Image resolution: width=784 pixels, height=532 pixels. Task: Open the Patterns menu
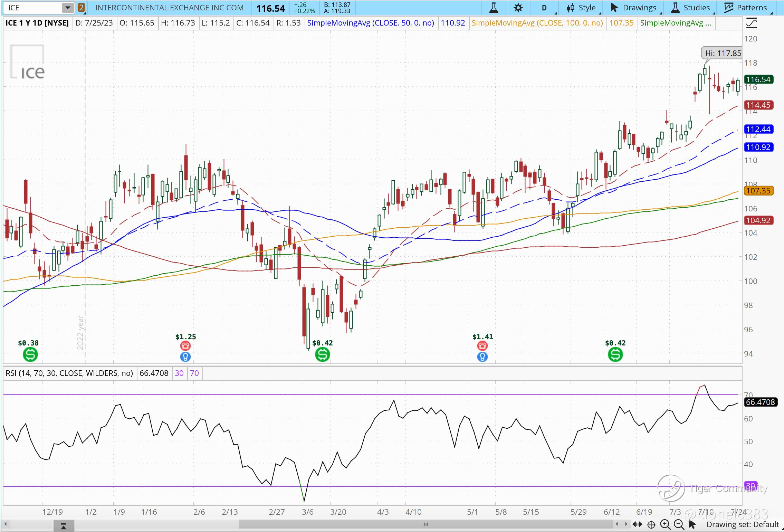(745, 8)
